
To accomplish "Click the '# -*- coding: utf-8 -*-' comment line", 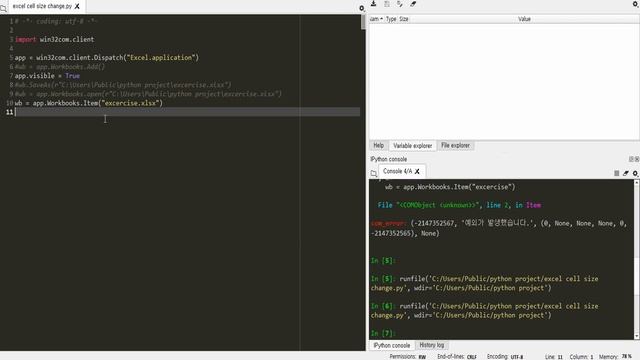I will point(56,21).
